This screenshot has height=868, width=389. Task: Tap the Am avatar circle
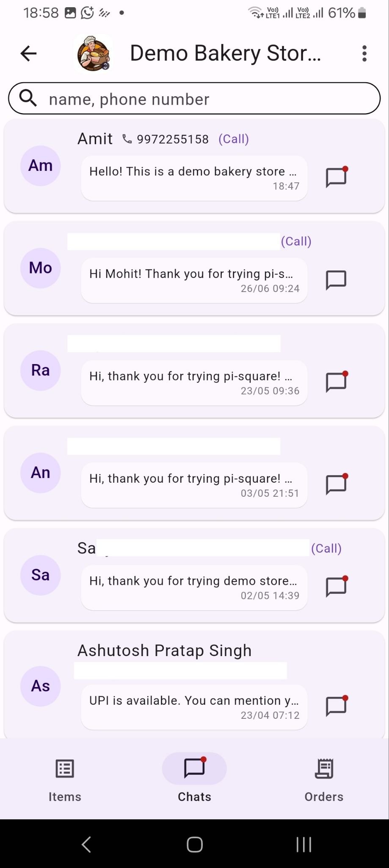[x=41, y=166]
